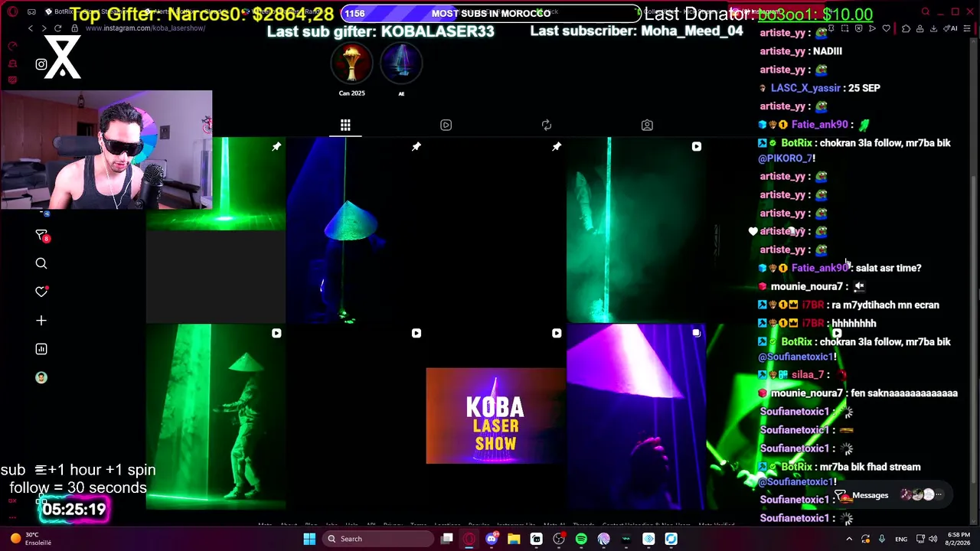
Task: Expand the hidden system tray icons
Action: pos(848,539)
